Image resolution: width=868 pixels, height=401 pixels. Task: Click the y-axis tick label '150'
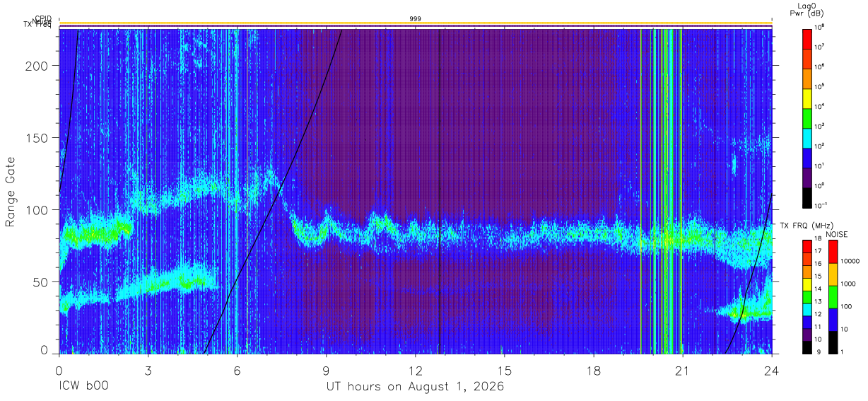coord(37,138)
